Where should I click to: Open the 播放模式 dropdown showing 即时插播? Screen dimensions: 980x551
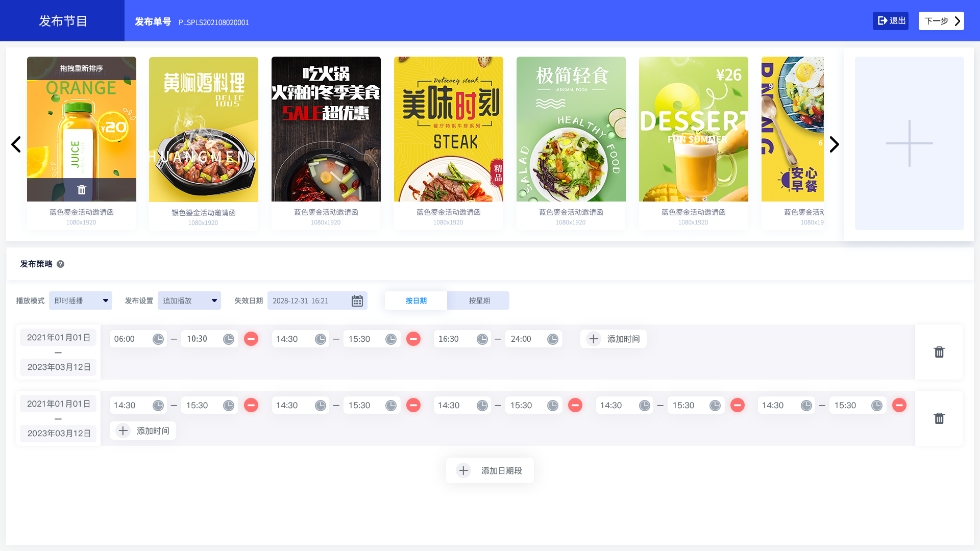[80, 300]
